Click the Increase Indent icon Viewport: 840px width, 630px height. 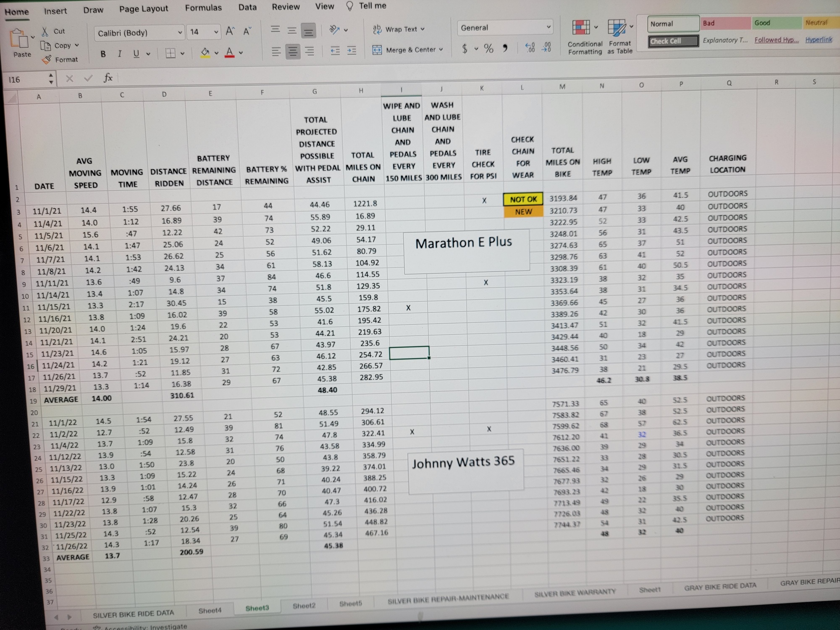352,51
